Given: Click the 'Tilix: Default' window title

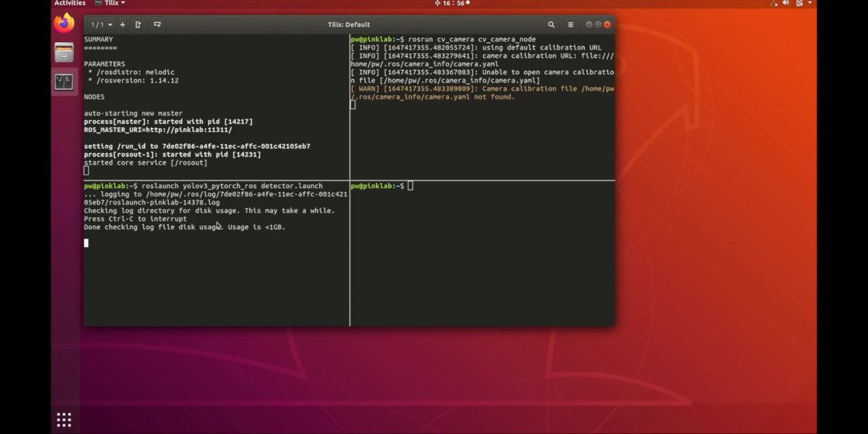Looking at the screenshot, I should point(349,24).
